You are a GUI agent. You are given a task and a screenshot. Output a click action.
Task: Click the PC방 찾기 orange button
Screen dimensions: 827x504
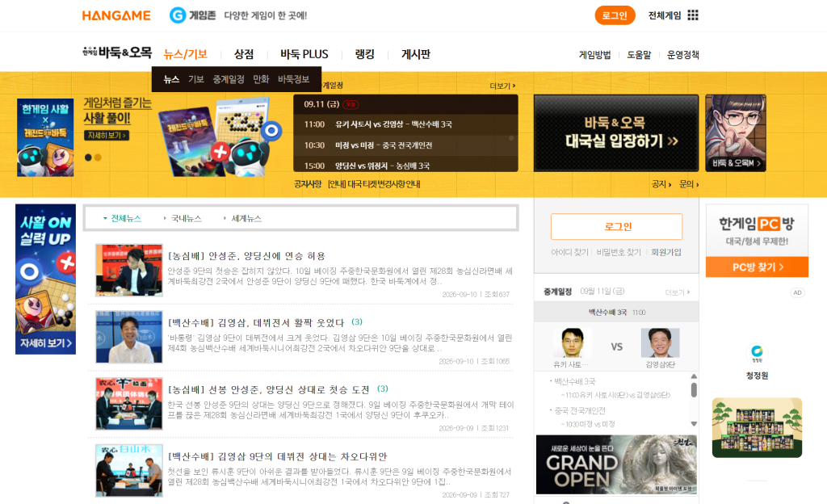click(x=757, y=267)
